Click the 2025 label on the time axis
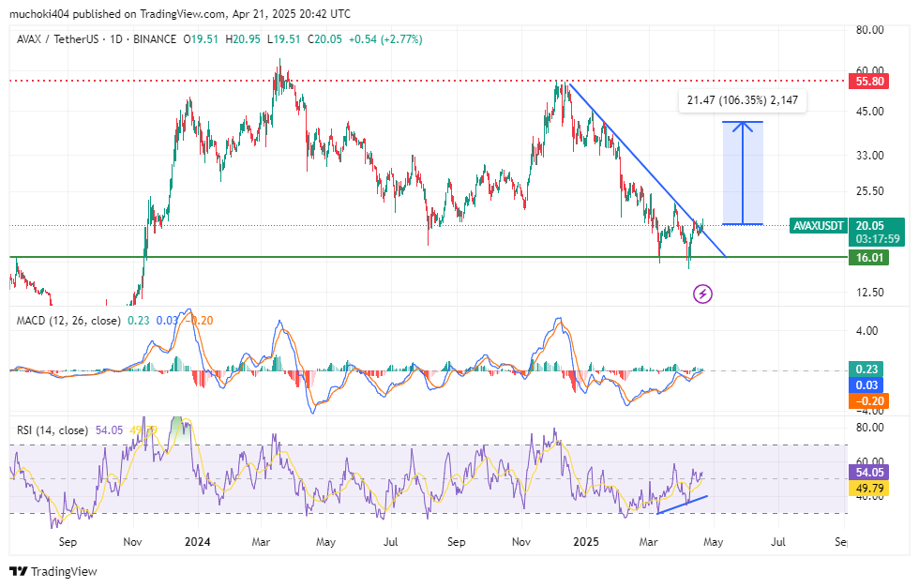Screen dimensions: 919x588 click(x=586, y=542)
